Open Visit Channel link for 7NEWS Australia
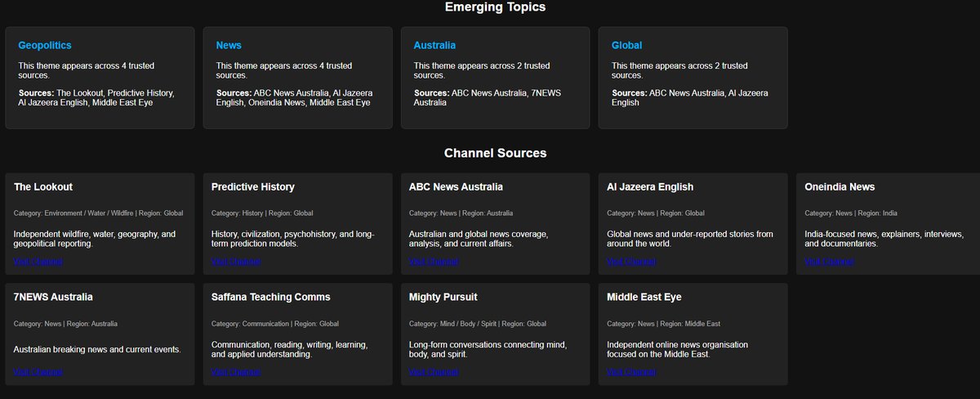 tap(38, 372)
